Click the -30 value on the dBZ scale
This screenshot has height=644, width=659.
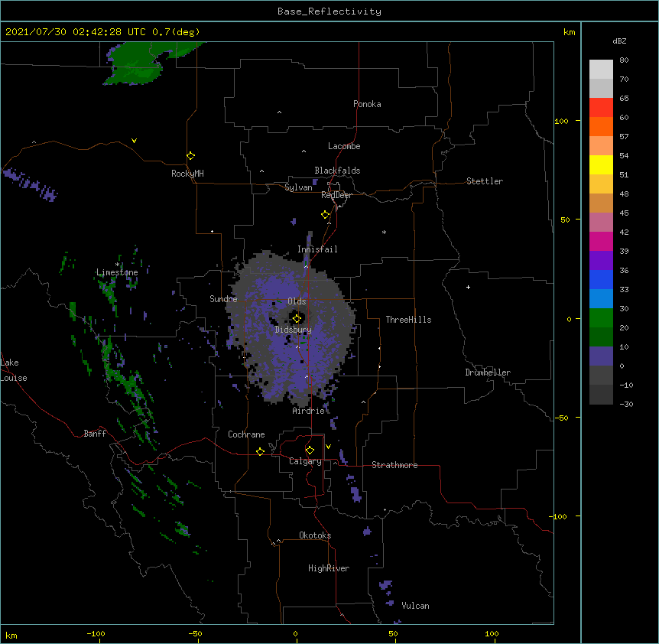click(x=626, y=404)
